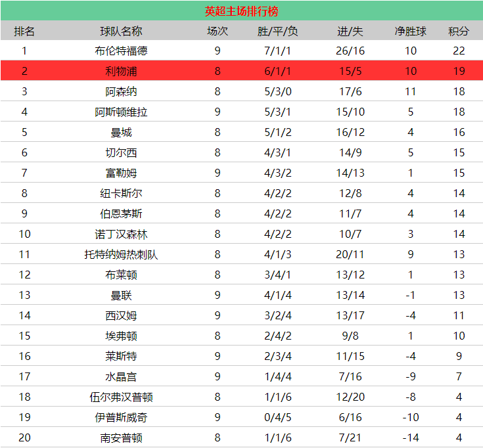Sort table by 积分 header
Screen dimensions: 483x448
(x=459, y=31)
